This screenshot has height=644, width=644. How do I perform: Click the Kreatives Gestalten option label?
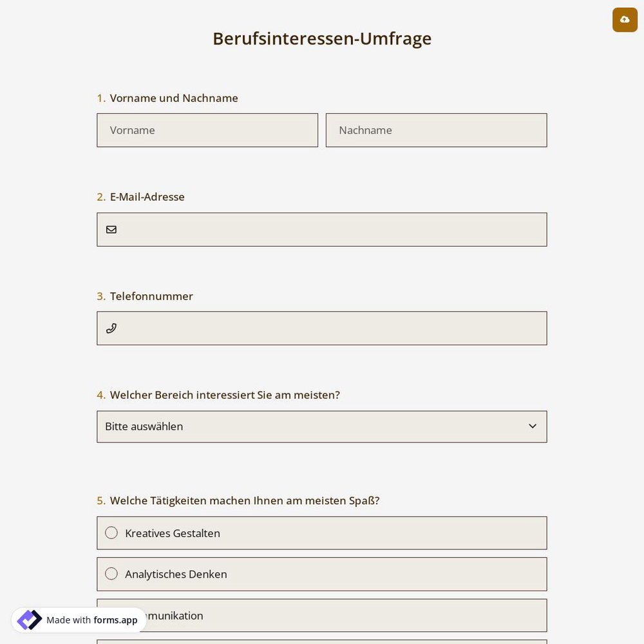pos(173,533)
